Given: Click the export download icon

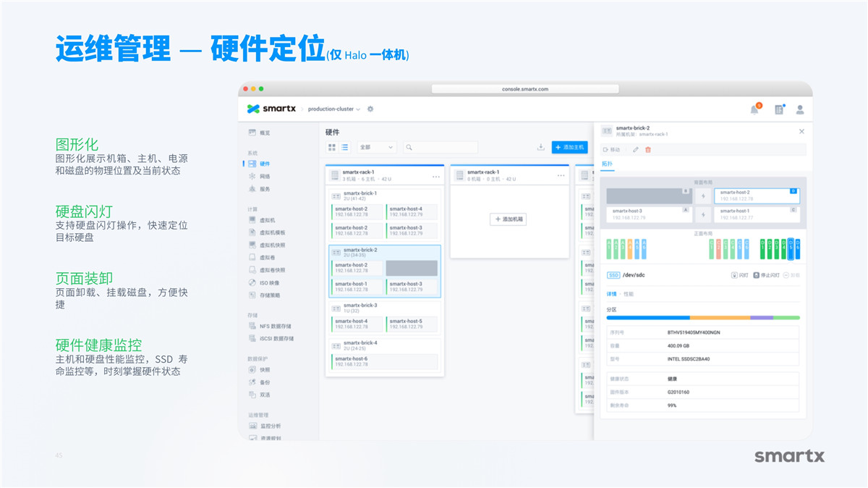Looking at the screenshot, I should click(540, 147).
